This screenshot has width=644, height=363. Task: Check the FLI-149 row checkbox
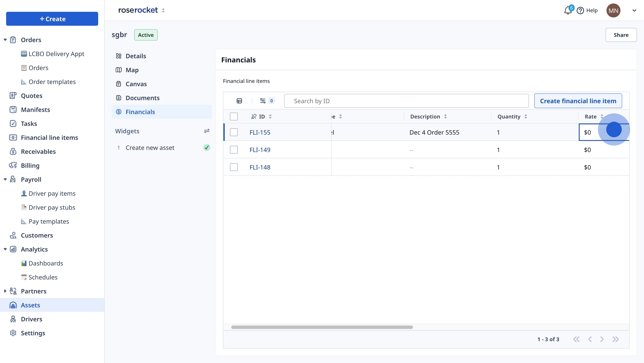click(x=234, y=150)
